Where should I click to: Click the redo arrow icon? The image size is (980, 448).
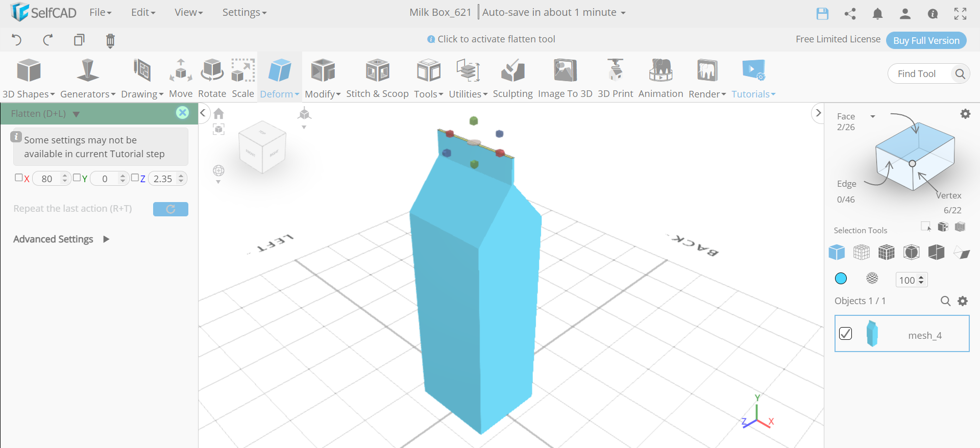click(48, 40)
